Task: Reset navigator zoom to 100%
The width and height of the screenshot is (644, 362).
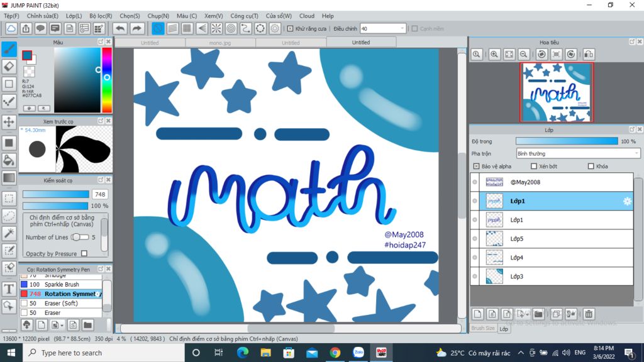Action: (x=477, y=54)
